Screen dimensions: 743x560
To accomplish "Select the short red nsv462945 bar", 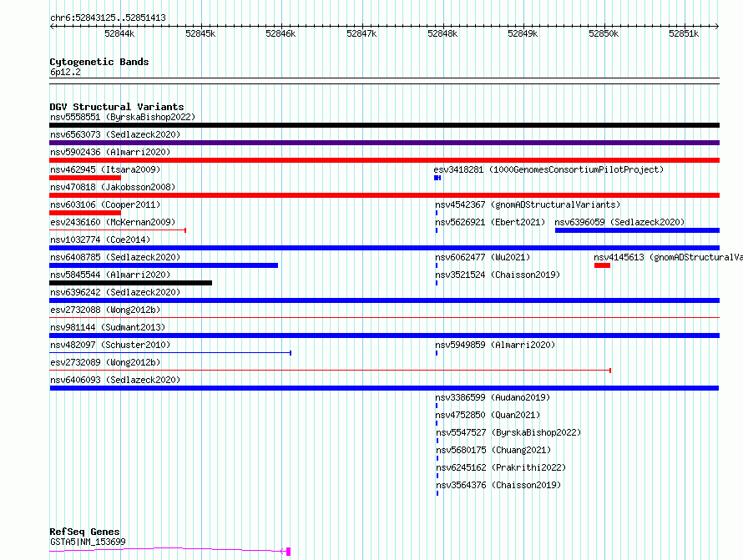I will point(85,178).
